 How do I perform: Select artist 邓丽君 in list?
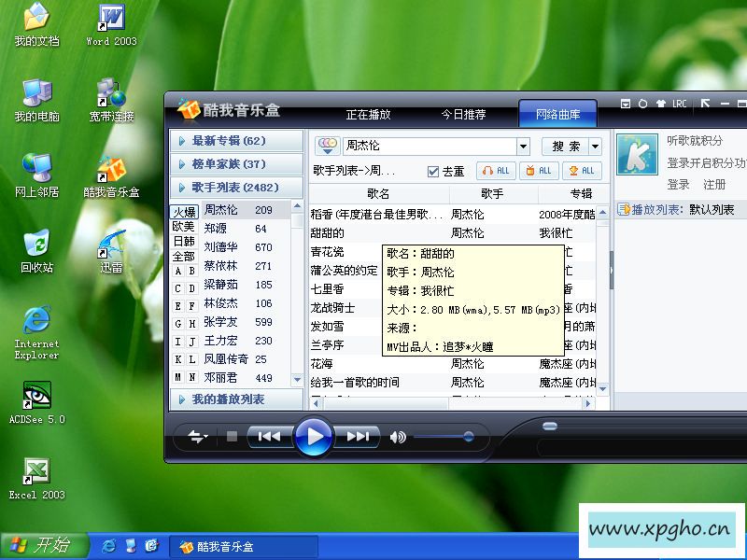point(245,378)
